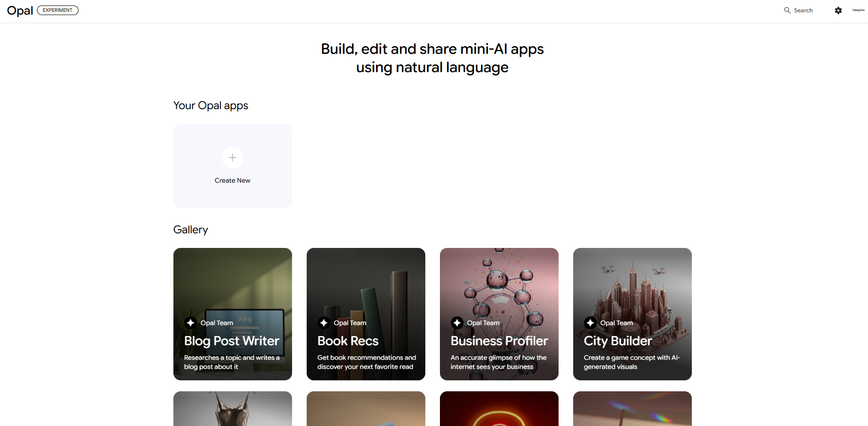Click the Opal Team icon on Book Recs
The image size is (868, 426).
click(324, 323)
